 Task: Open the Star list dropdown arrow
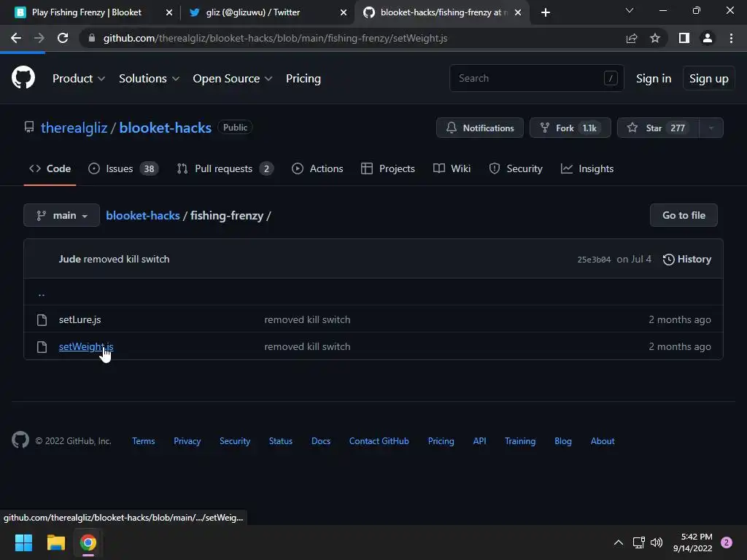click(x=711, y=128)
